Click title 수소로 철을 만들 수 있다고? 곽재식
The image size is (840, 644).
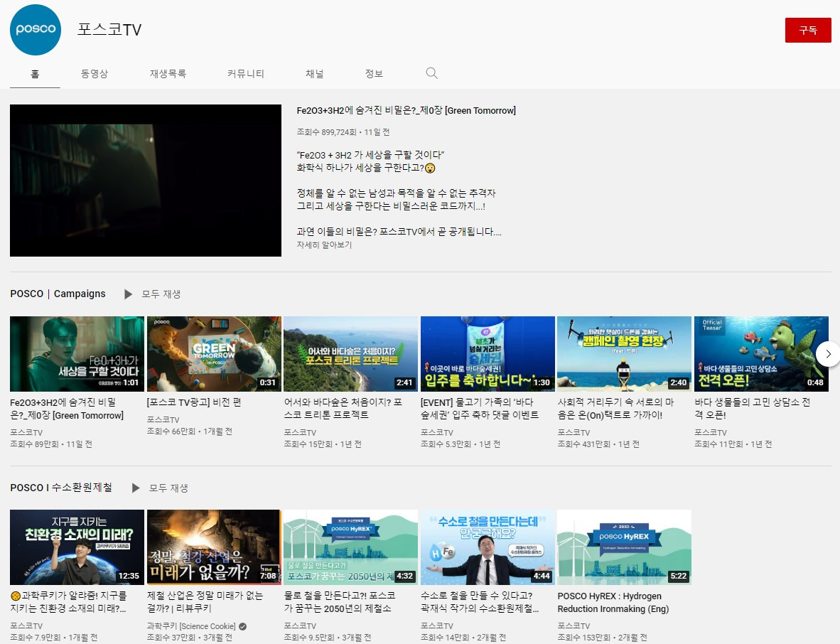coord(480,601)
